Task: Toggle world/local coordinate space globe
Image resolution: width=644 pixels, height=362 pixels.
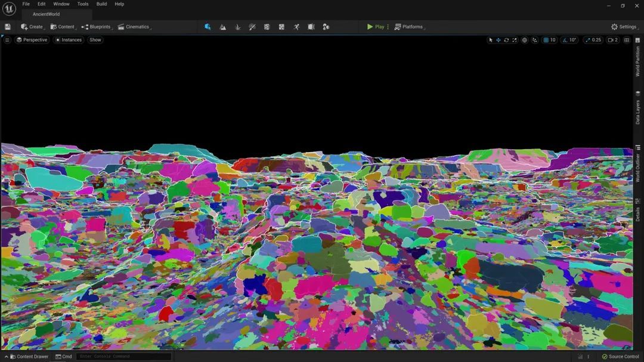Action: [525, 40]
